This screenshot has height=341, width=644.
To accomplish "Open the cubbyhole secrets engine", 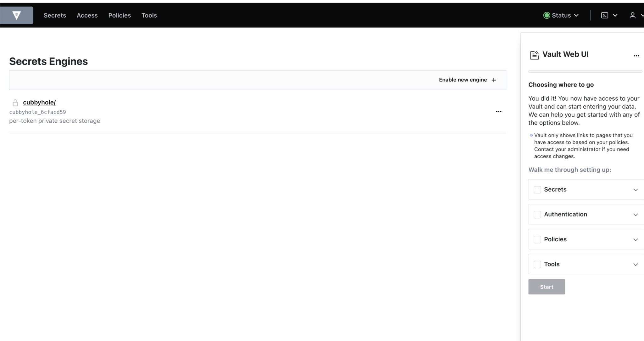I will (x=39, y=102).
